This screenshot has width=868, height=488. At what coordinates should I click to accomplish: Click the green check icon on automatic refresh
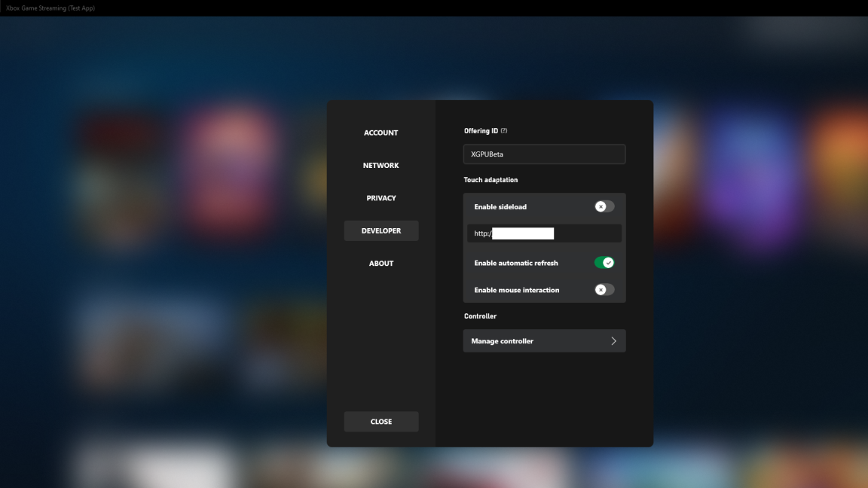tap(609, 262)
